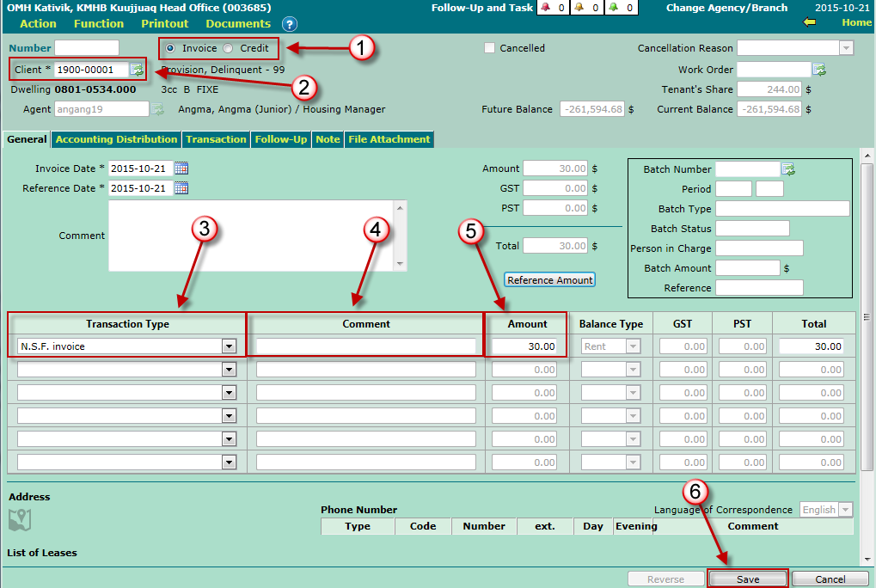The image size is (876, 588).
Task: Click the Reference Amount button
Action: (x=550, y=280)
